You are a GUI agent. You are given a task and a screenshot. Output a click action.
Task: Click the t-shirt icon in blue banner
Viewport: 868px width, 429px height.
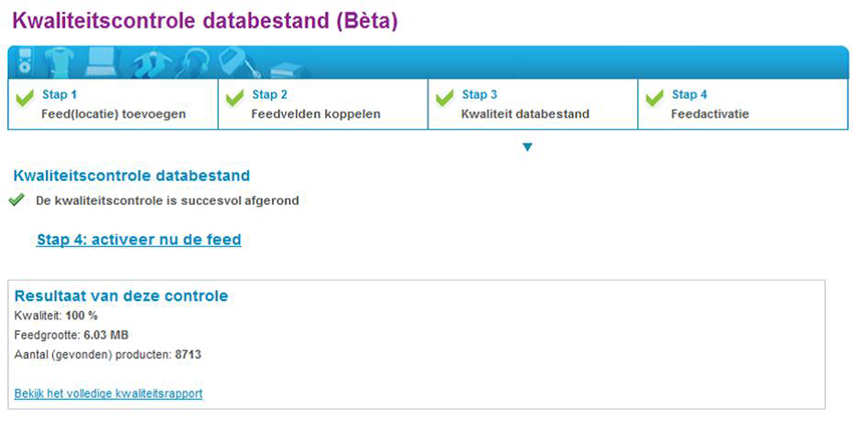tap(59, 62)
